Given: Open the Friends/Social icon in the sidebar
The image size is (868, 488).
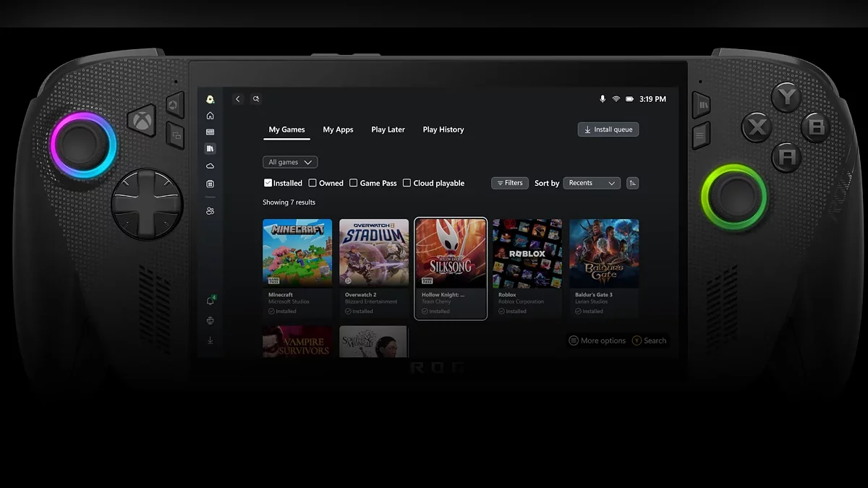Looking at the screenshot, I should [210, 211].
